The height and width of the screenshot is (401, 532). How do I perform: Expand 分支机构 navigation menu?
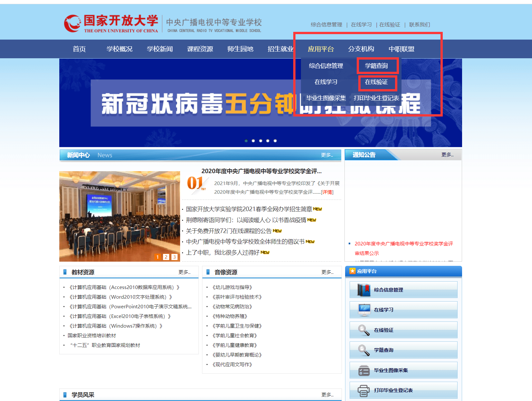click(361, 49)
